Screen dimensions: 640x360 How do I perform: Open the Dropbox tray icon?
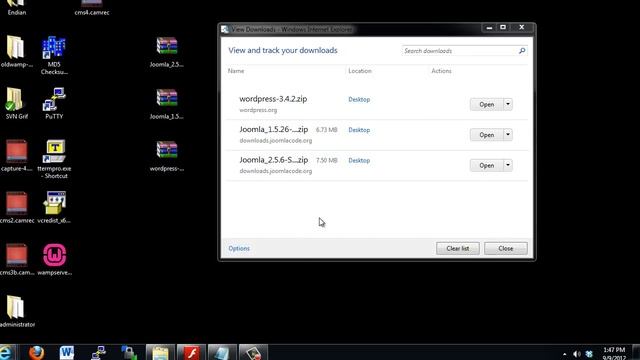pos(589,354)
